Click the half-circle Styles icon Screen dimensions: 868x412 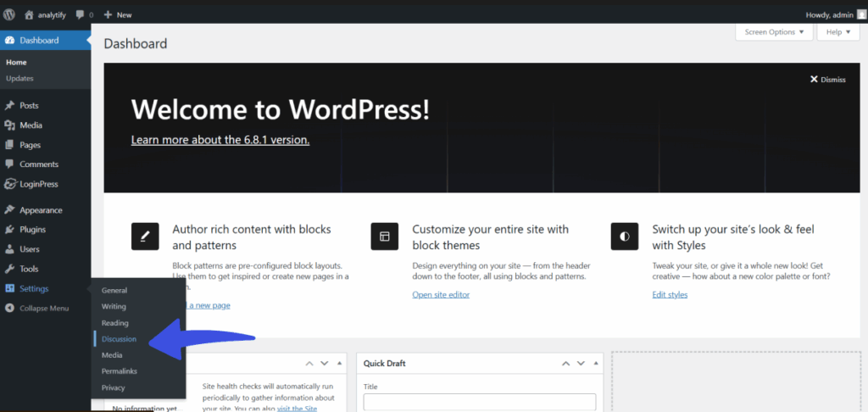(625, 237)
